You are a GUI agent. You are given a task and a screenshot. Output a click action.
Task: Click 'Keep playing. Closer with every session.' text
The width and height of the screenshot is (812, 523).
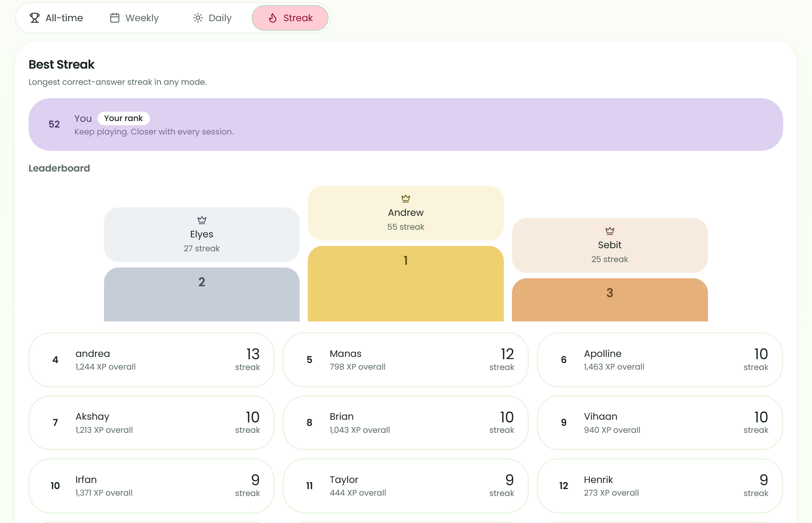[x=154, y=132]
